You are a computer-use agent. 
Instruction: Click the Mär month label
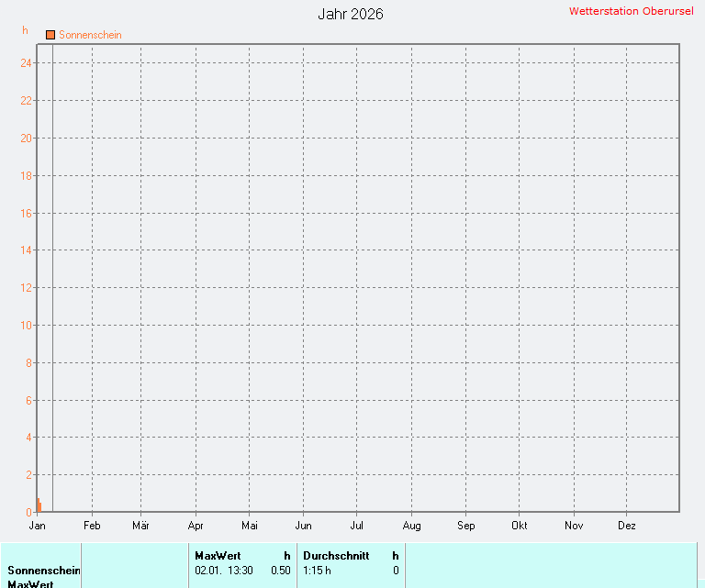tap(140, 526)
